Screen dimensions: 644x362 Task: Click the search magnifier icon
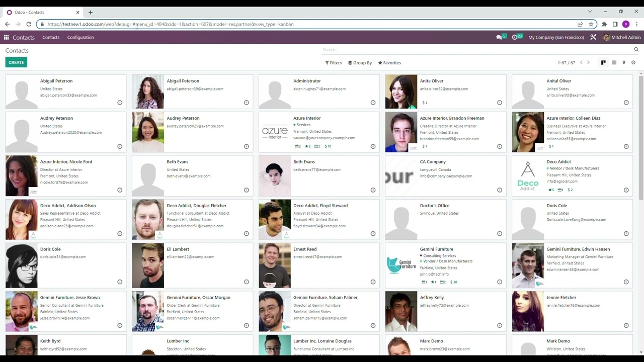tap(636, 50)
